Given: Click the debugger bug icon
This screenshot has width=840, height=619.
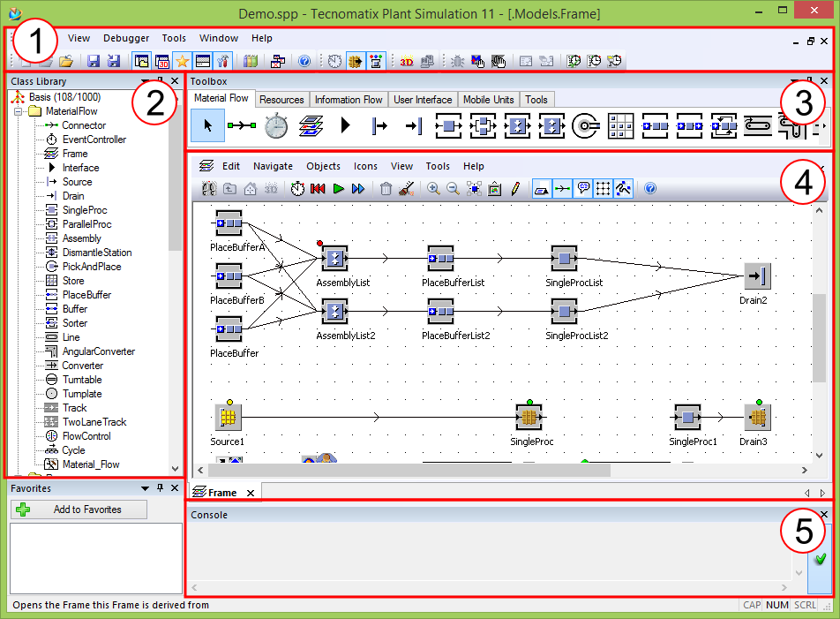Looking at the screenshot, I should point(457,61).
